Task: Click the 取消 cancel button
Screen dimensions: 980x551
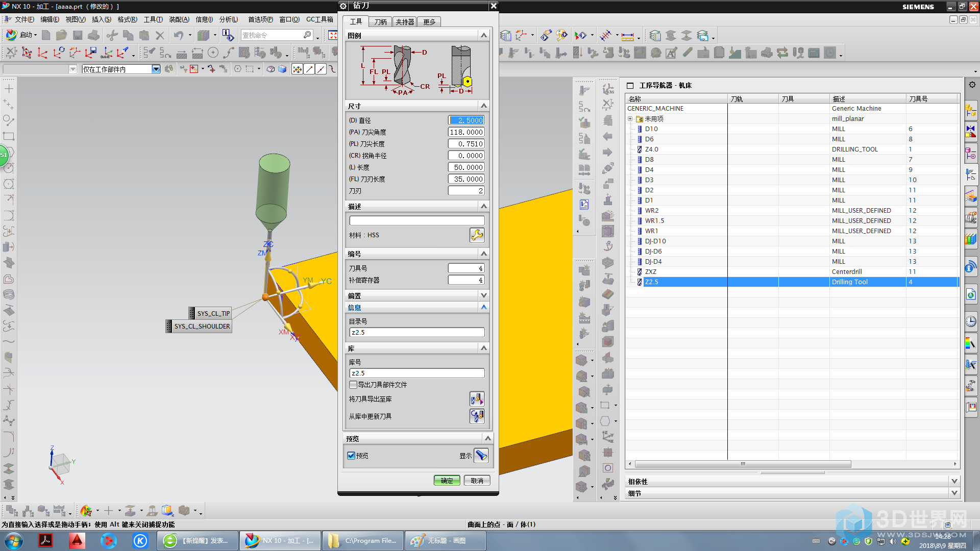Action: pyautogui.click(x=477, y=481)
